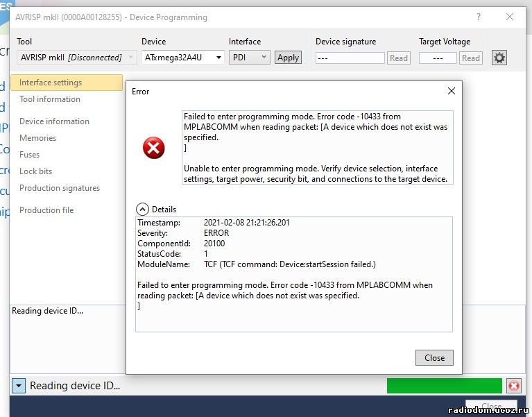Open the Device dropdown ATxmega32A4U
The image size is (532, 417).
(182, 58)
